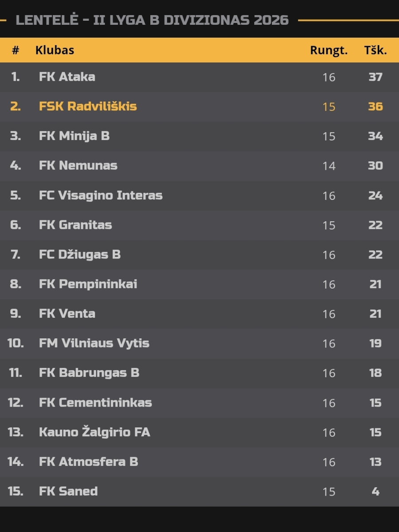Click the Lentelė II Lyga B Divizionas title

point(152,20)
